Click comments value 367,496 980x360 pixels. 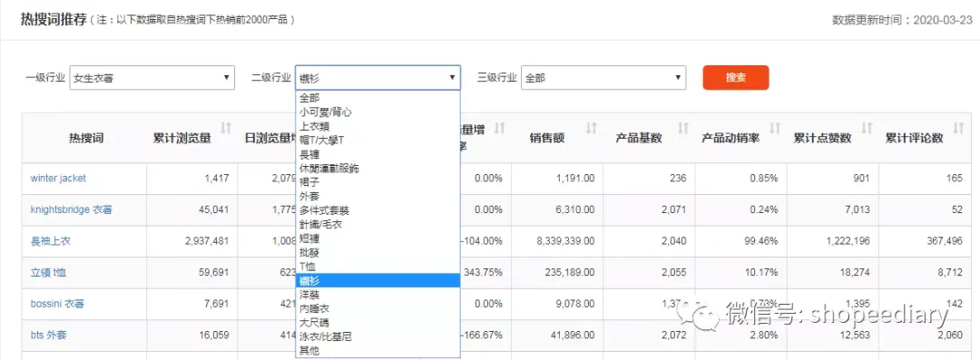point(945,241)
